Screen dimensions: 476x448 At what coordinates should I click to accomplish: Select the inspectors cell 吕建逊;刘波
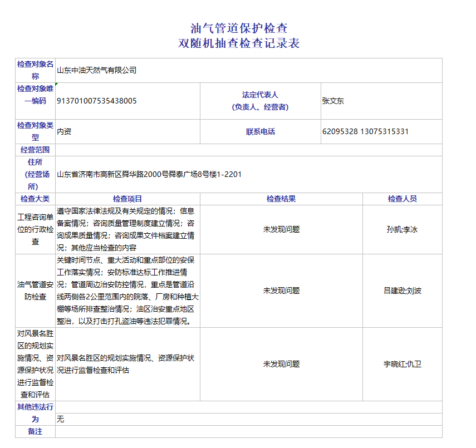(402, 291)
